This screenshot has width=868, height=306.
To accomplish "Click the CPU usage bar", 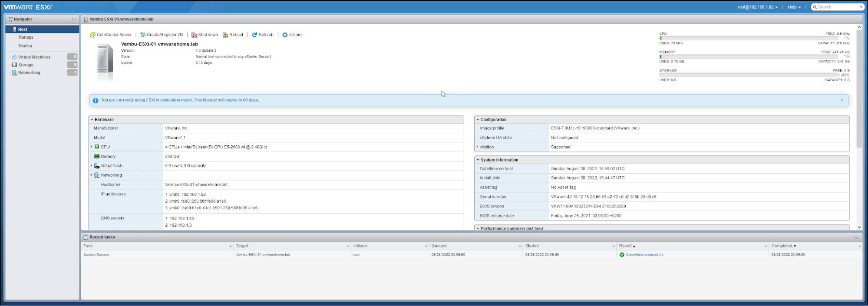I will pos(749,38).
